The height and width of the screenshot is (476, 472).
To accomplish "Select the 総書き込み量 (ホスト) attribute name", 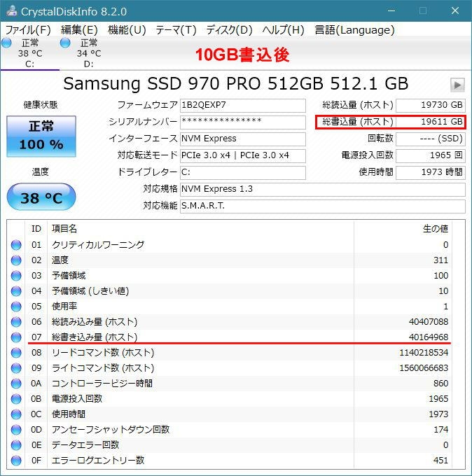I will (x=95, y=337).
